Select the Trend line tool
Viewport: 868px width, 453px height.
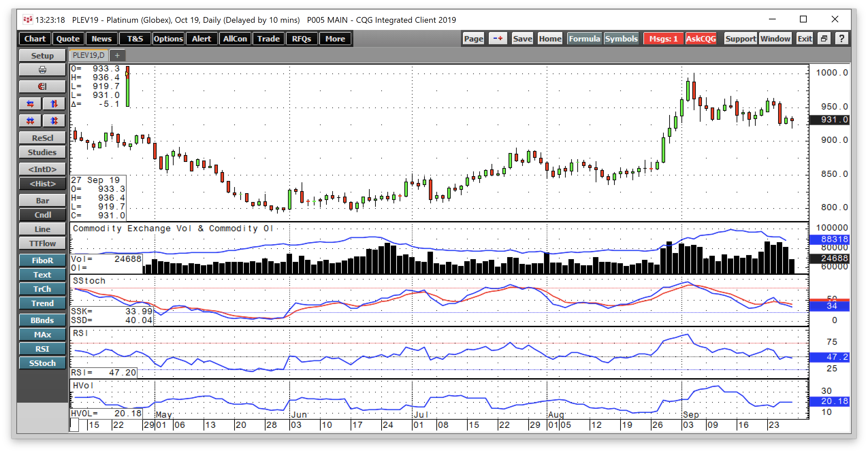(x=42, y=303)
